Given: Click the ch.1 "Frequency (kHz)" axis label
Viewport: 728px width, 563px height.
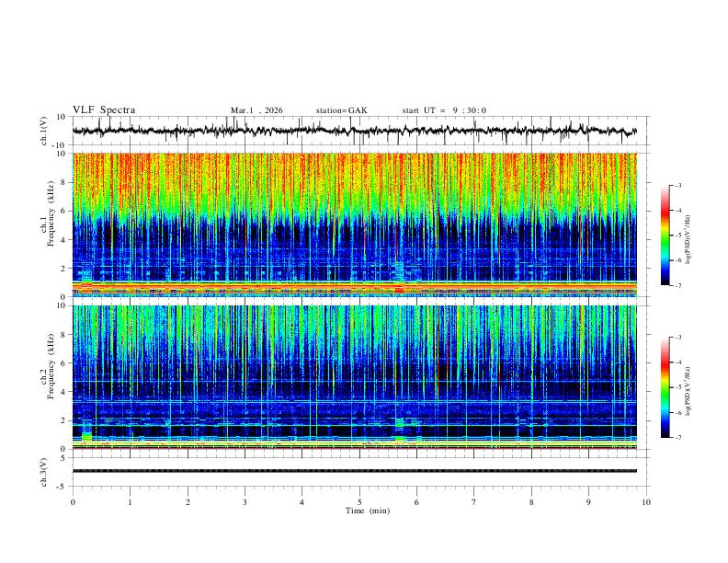Looking at the screenshot, I should [51, 214].
